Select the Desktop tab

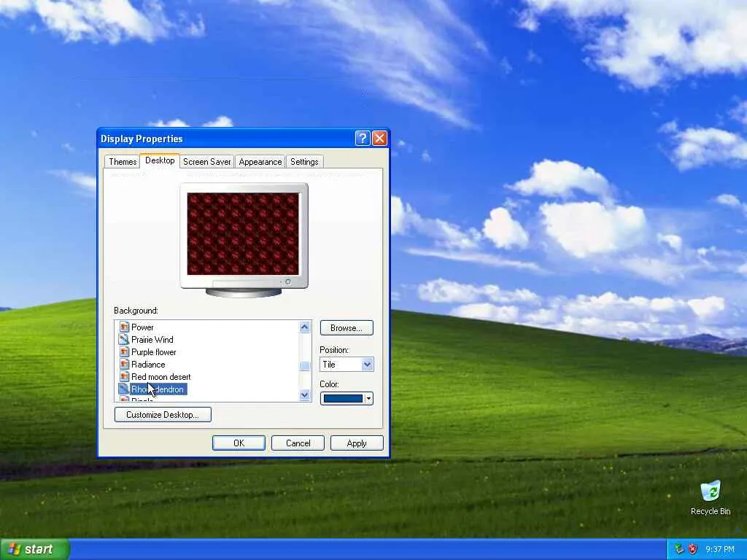(160, 161)
